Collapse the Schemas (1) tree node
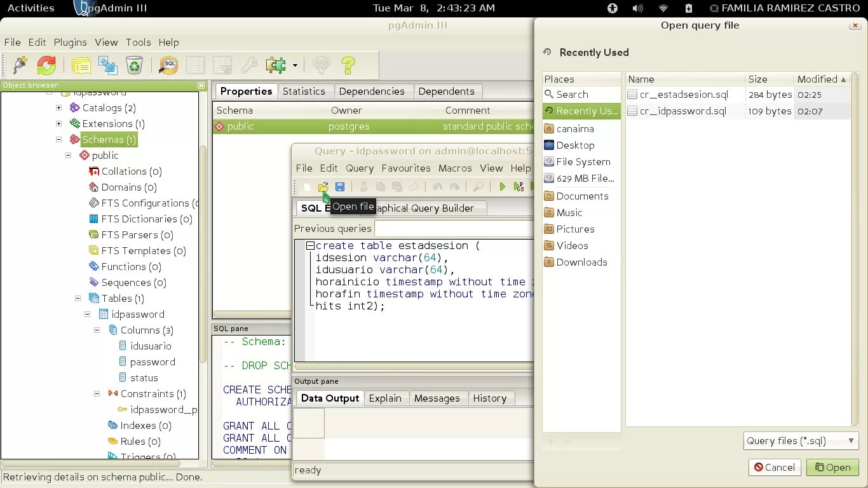The width and height of the screenshot is (868, 488). pyautogui.click(x=59, y=140)
